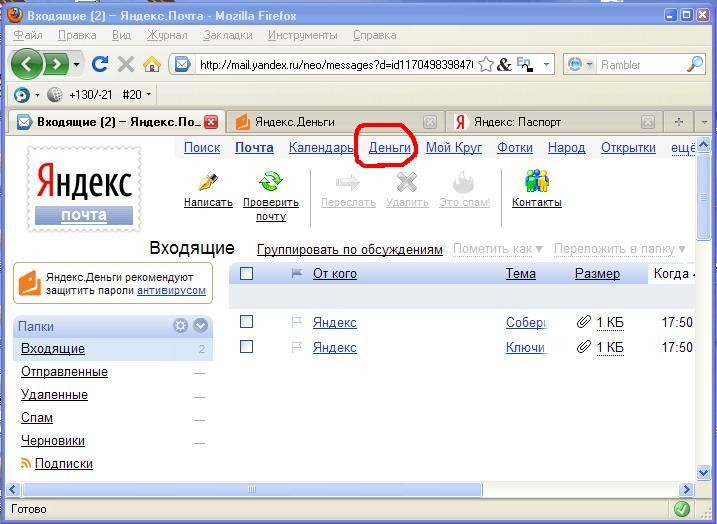Open the address bar URL dropdown

546,64
